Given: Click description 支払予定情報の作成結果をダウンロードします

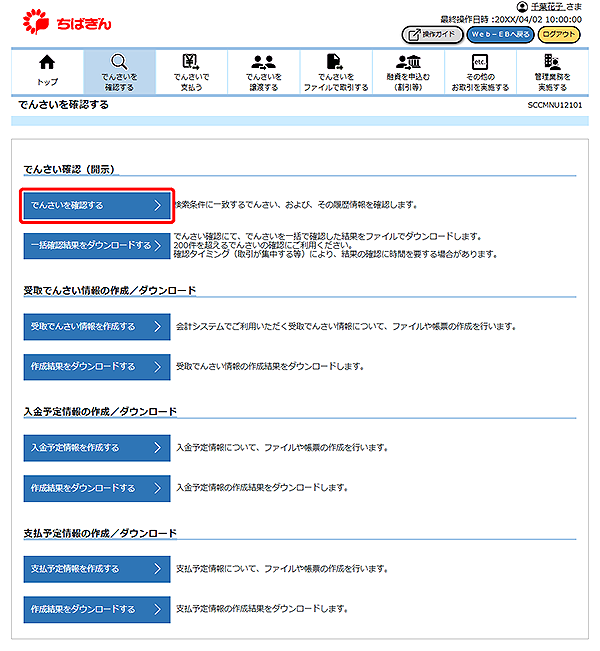Looking at the screenshot, I should click(x=262, y=609).
